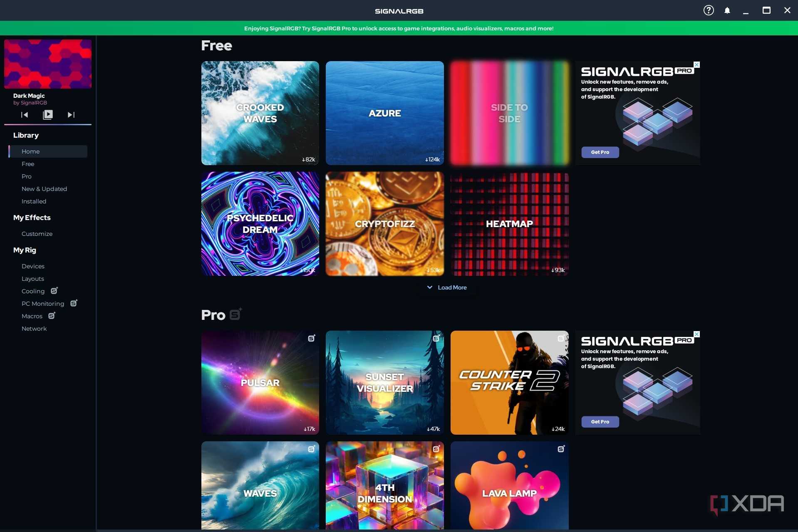Close the lower SignalRGB Pro ad
Viewport: 798px width, 532px height.
click(697, 334)
